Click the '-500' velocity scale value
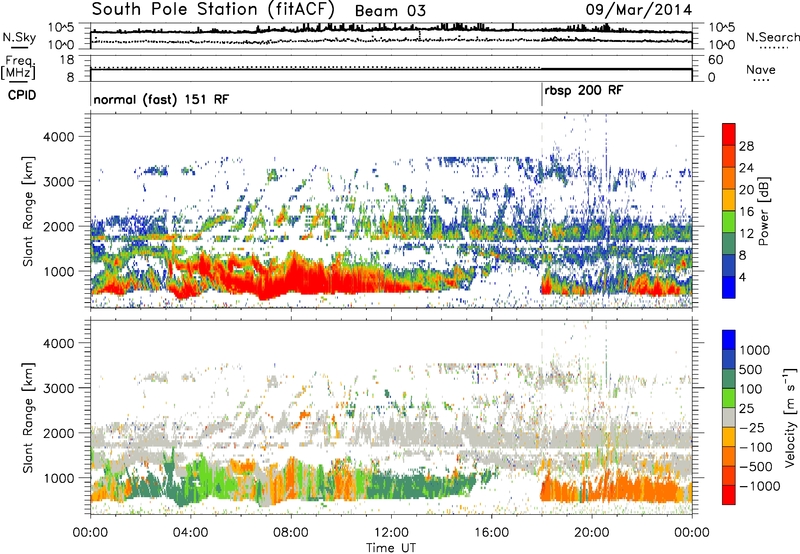Viewport: 800px width, 554px height. (x=756, y=467)
